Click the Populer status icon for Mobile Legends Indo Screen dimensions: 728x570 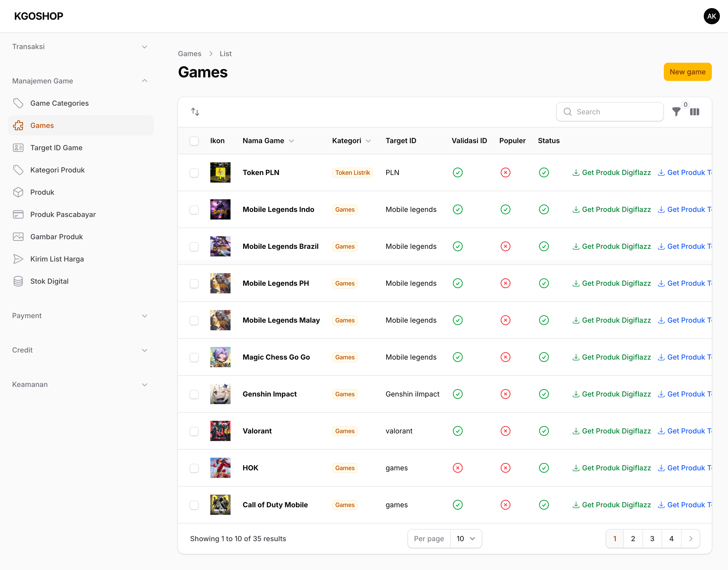pyautogui.click(x=506, y=210)
